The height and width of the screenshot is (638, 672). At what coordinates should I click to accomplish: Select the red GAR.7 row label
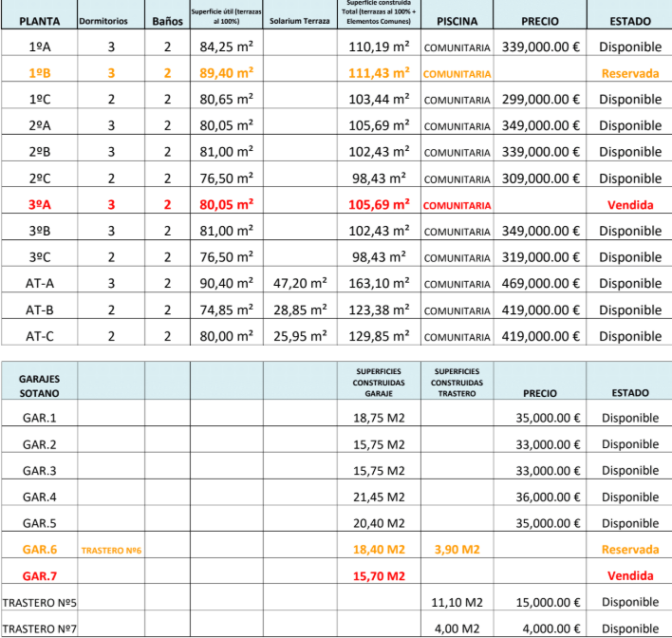[39, 575]
